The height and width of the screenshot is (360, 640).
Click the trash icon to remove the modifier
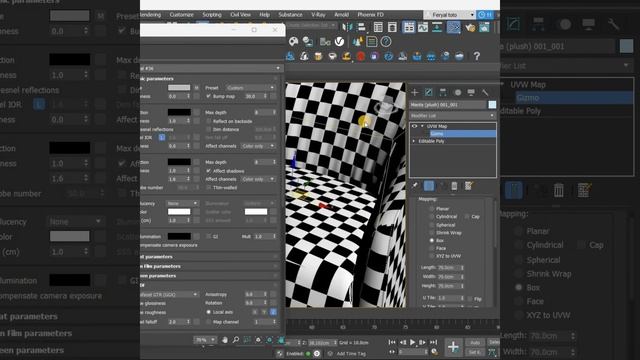tap(454, 186)
